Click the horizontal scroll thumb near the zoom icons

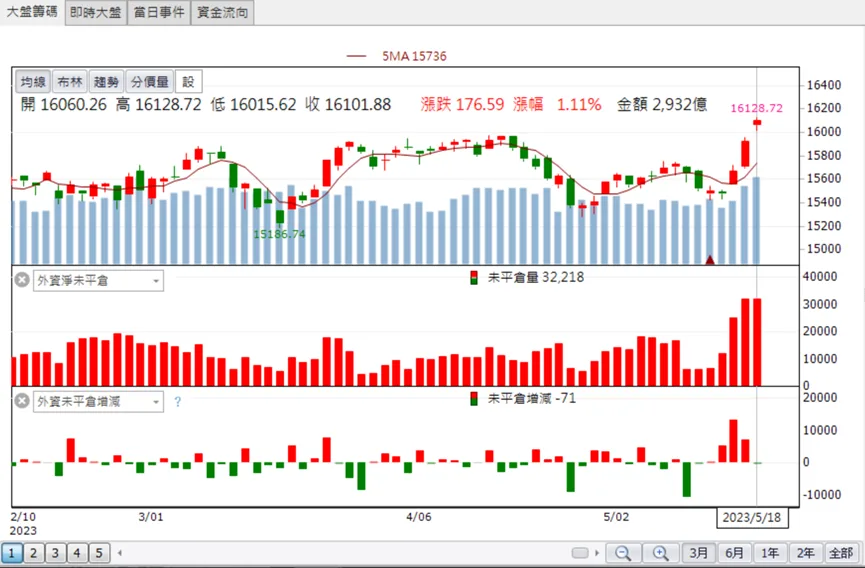[x=580, y=553]
